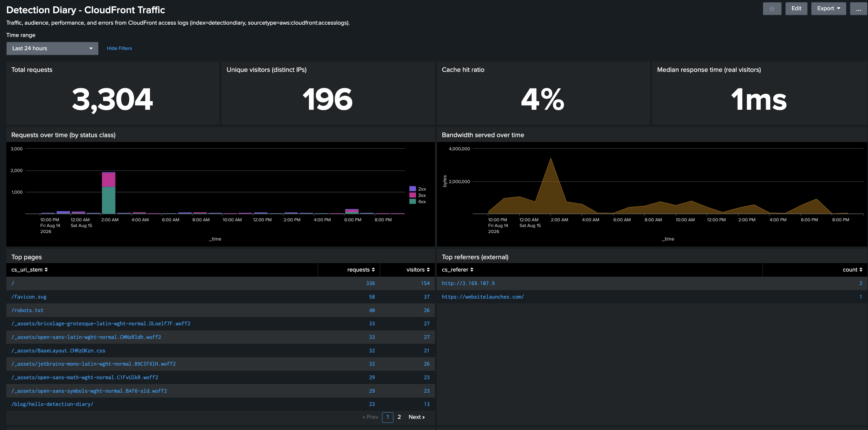868x430 pixels.
Task: Toggle the 2xx series in chart legend
Action: [418, 189]
